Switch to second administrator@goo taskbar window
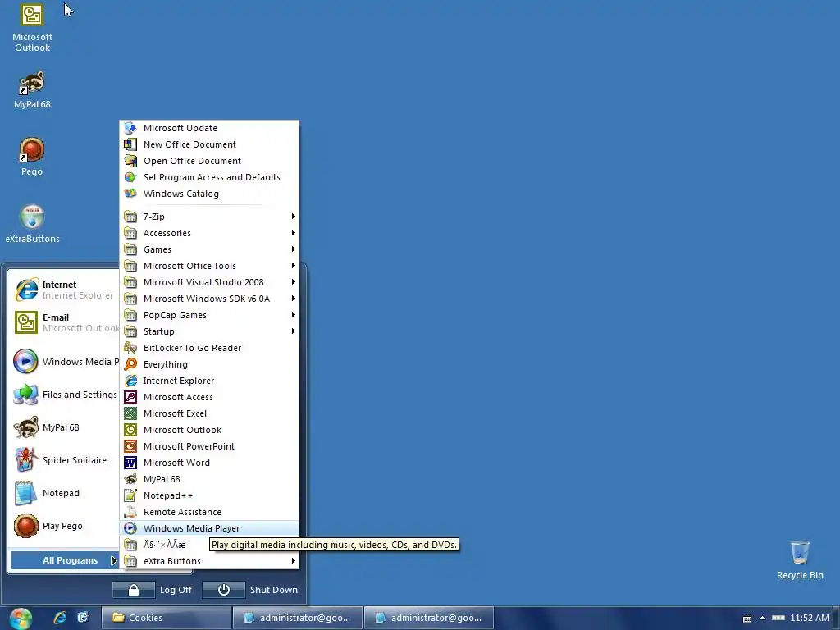This screenshot has height=630, width=840. [x=429, y=618]
